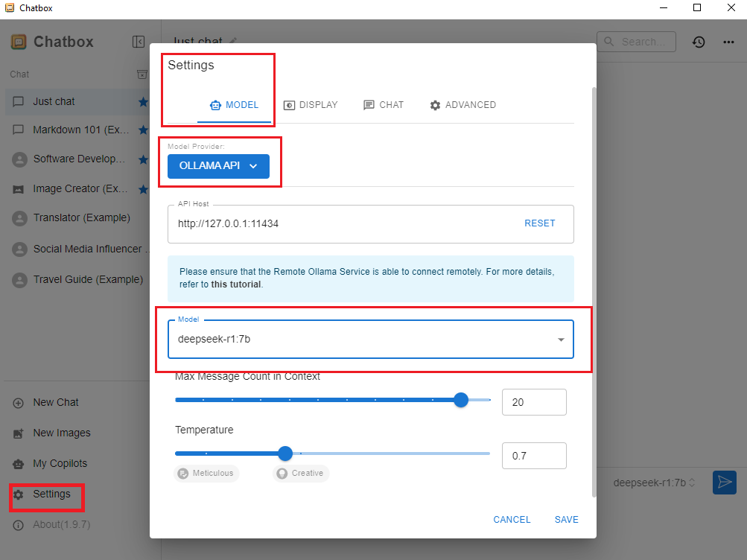Viewport: 747px width, 560px height.
Task: Switch to the Advanced settings tab
Action: pyautogui.click(x=462, y=105)
